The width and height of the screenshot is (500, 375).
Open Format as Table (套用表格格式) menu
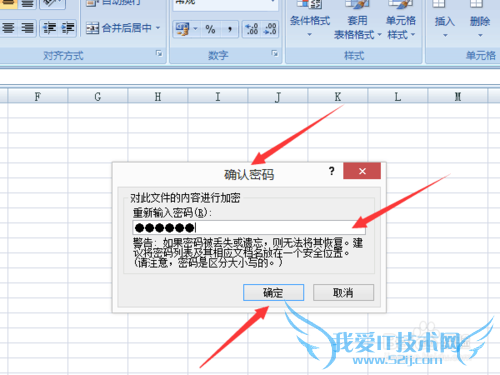point(357,21)
